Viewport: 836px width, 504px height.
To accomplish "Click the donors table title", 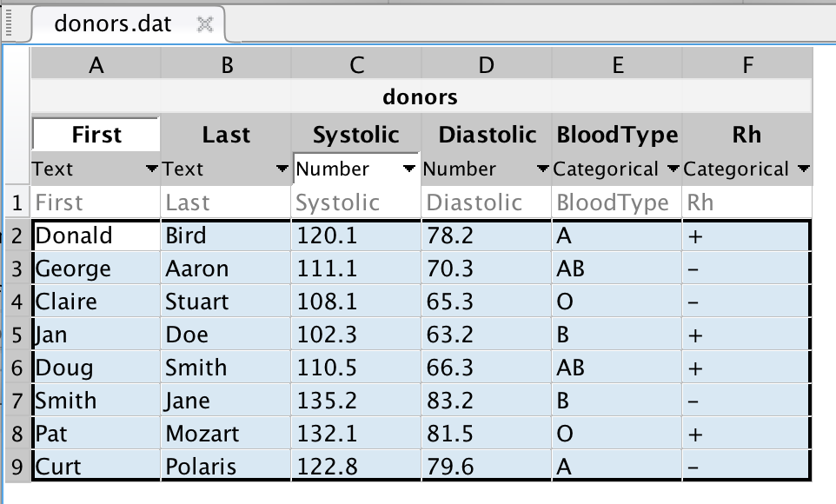I will click(x=420, y=98).
